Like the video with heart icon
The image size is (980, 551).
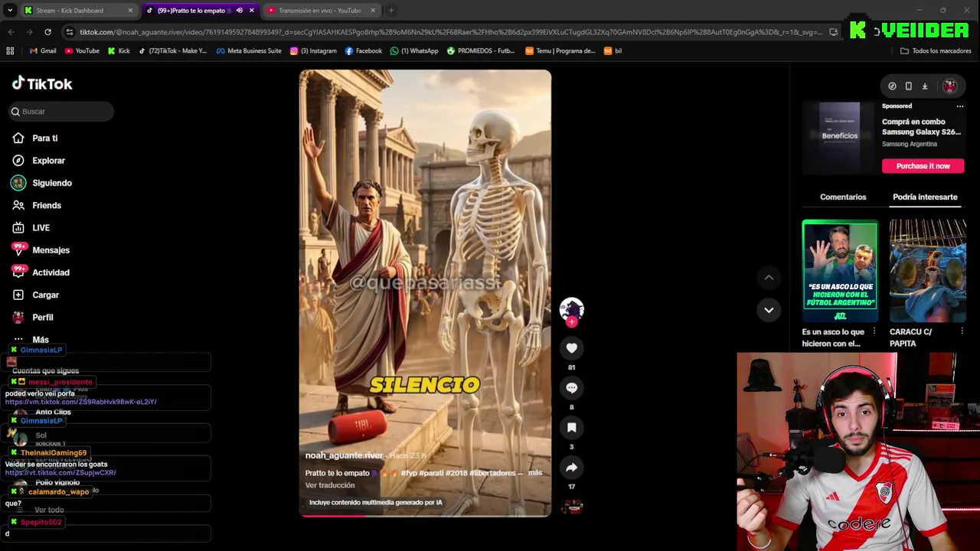571,348
